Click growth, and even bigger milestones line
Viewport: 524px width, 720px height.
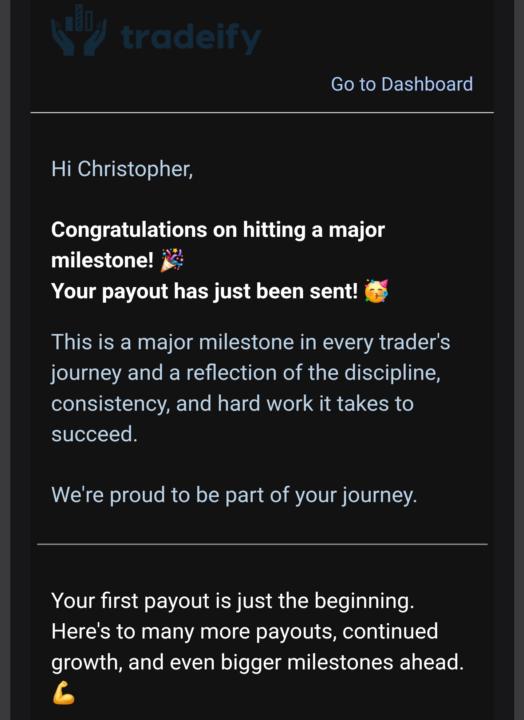257,663
